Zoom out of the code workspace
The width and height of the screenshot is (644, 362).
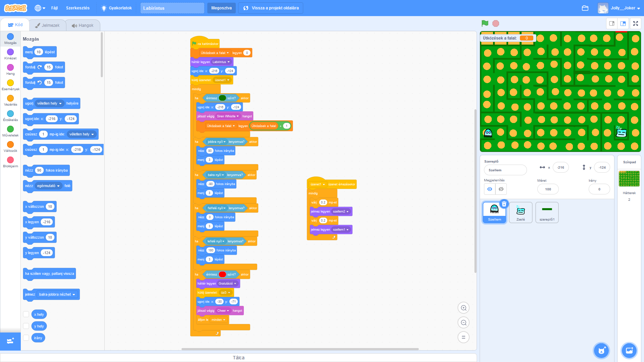(464, 322)
